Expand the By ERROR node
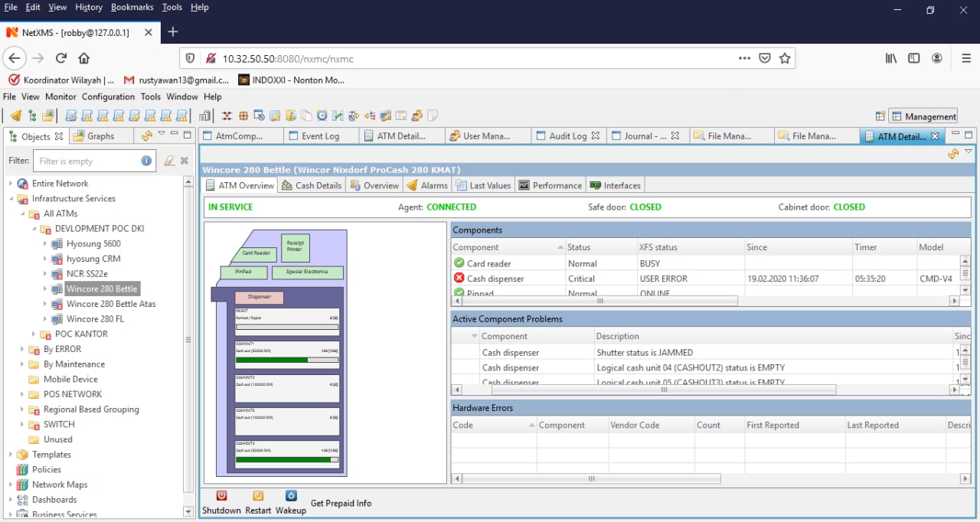The height and width of the screenshot is (522, 980). point(22,349)
